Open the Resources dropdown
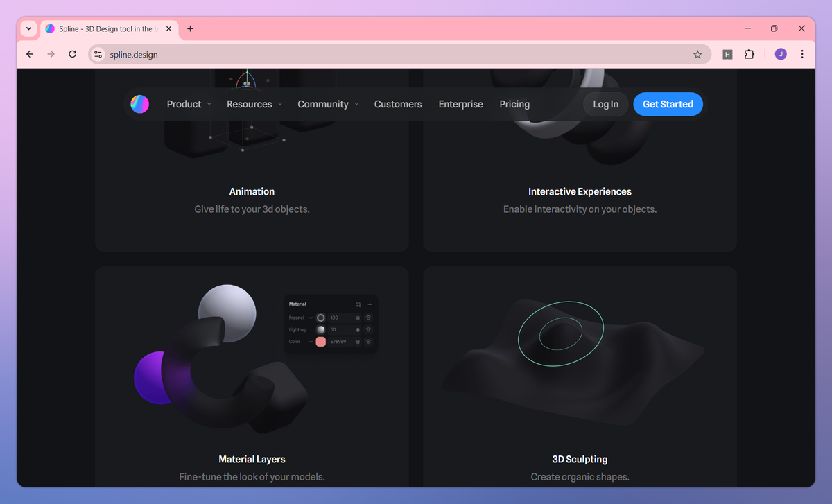The height and width of the screenshot is (504, 832). [250, 104]
